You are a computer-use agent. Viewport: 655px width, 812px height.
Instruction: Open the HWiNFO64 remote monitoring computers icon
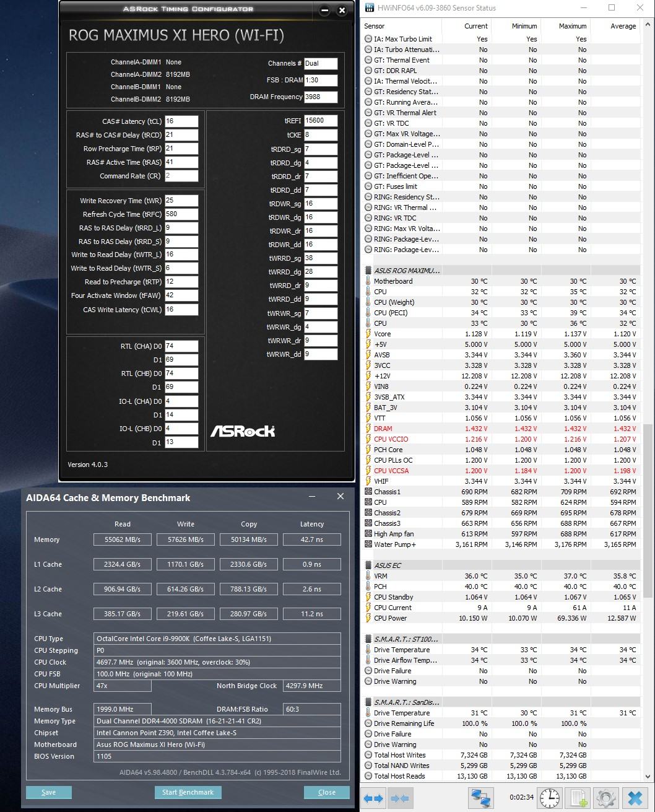(x=480, y=798)
